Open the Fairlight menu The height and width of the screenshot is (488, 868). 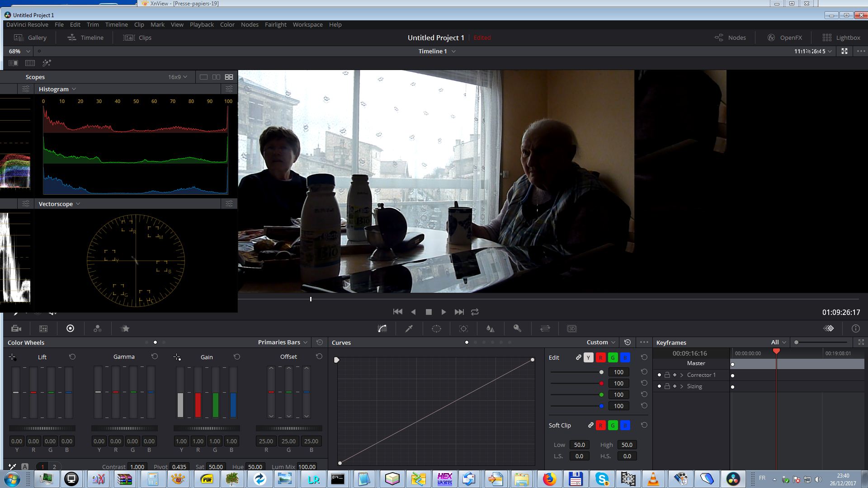coord(275,24)
